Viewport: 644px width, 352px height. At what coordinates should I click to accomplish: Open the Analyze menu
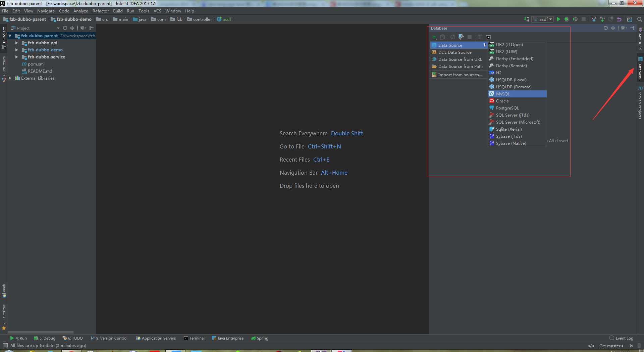coord(80,11)
